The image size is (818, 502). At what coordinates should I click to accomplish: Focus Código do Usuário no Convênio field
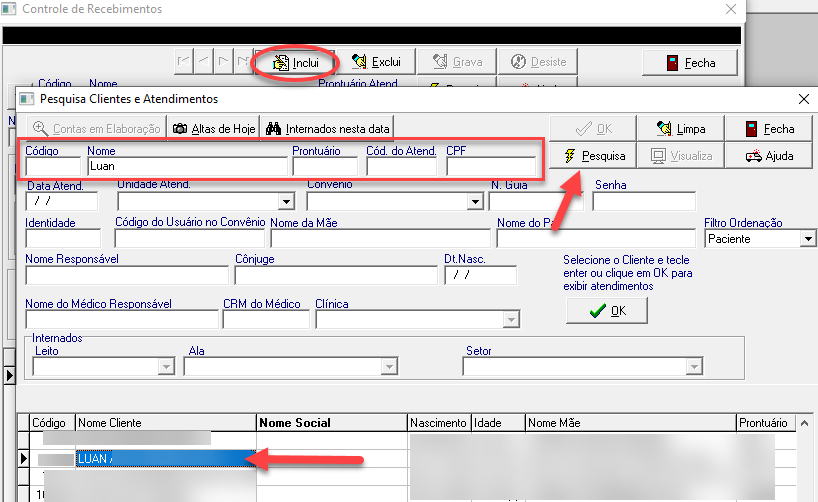(x=189, y=238)
